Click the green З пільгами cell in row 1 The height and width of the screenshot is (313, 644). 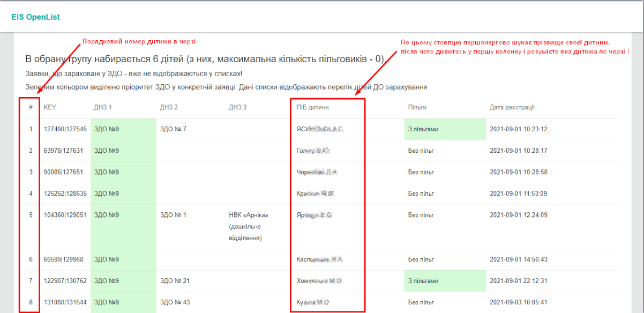(x=423, y=129)
